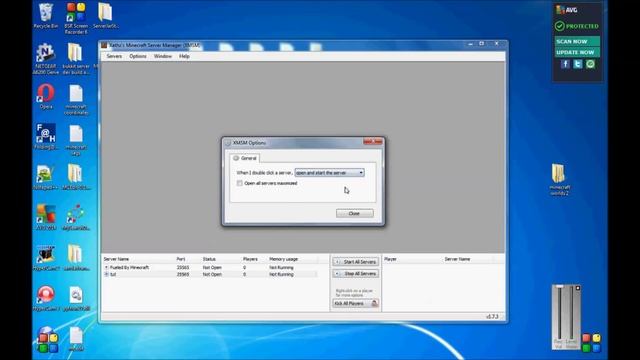Click the AVG Facebook icon
Image resolution: width=640 pixels, height=360 pixels.
tap(565, 64)
